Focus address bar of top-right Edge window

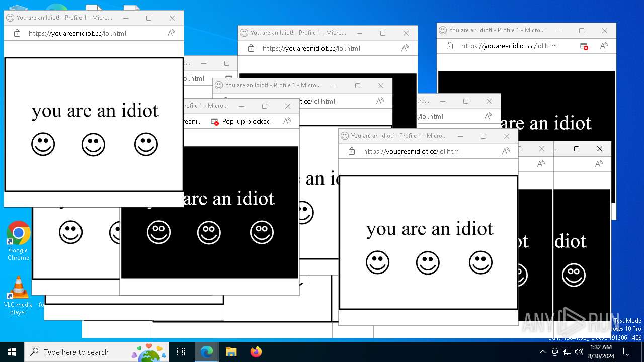click(x=510, y=46)
